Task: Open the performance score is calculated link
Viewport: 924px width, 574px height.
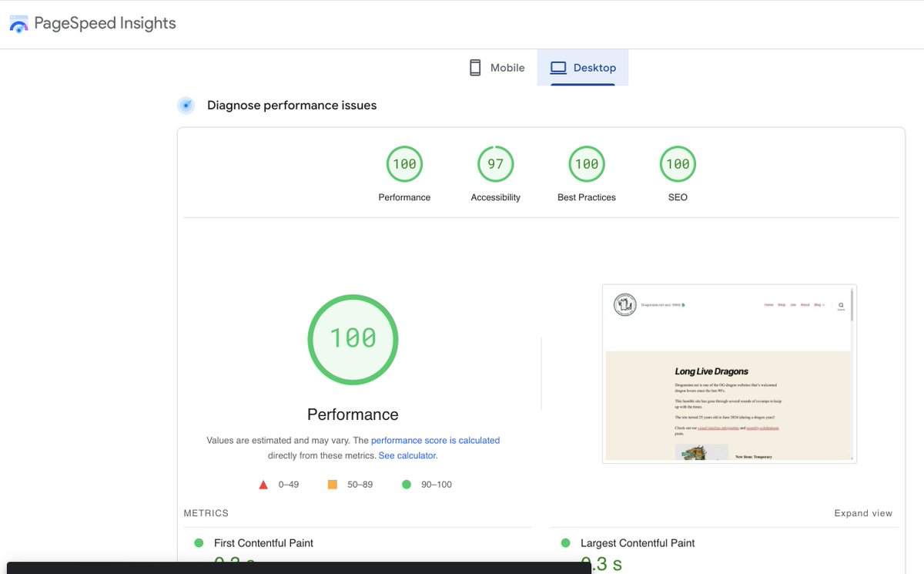Action: pyautogui.click(x=435, y=440)
